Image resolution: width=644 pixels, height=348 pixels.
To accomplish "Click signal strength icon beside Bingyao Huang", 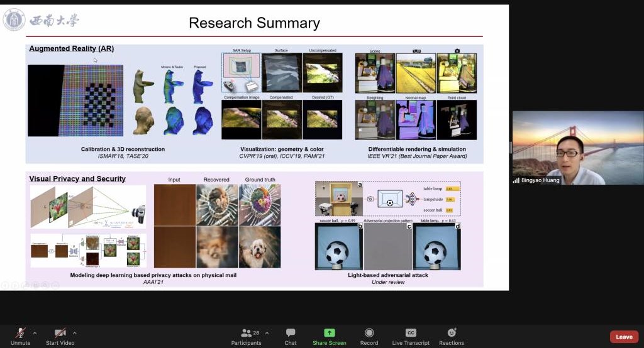I will coord(517,180).
